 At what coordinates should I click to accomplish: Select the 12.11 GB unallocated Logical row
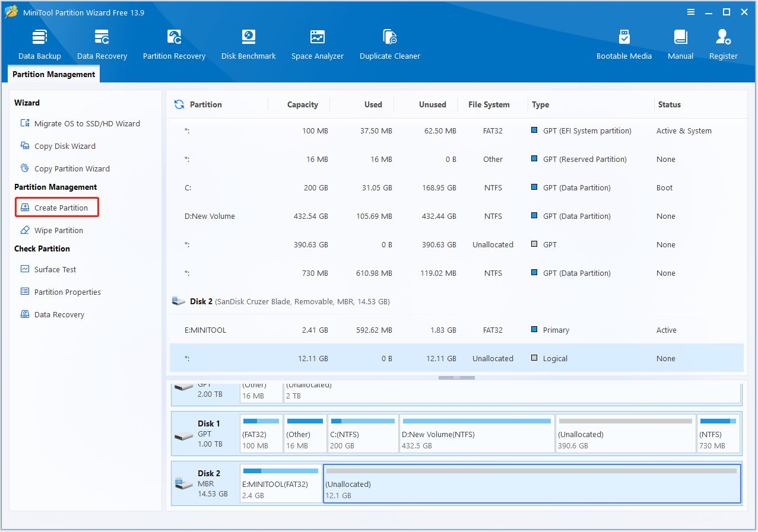tap(456, 358)
